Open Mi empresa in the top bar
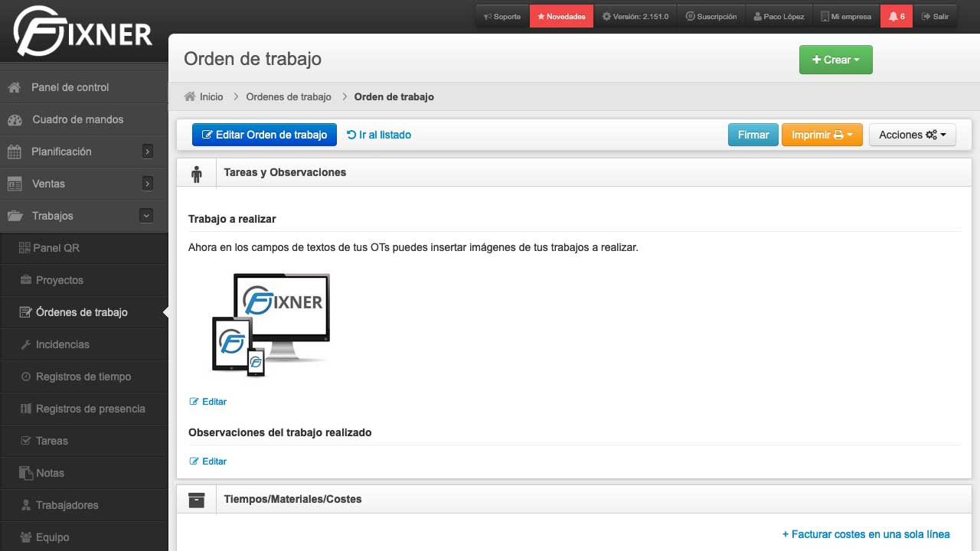This screenshot has height=551, width=980. [845, 16]
